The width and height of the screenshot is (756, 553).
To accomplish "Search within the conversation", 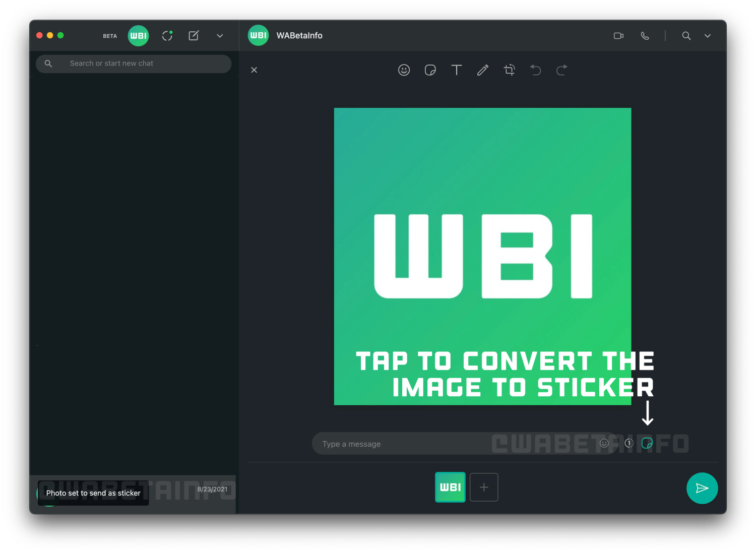I will click(x=686, y=36).
